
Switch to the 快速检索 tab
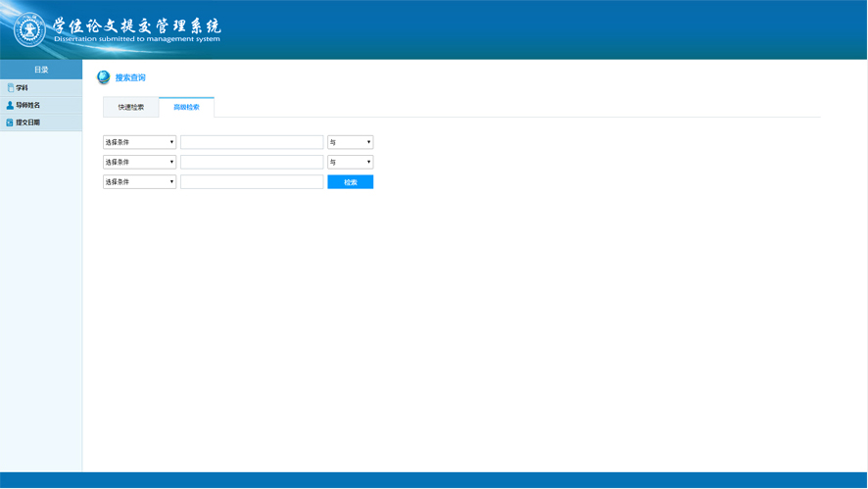click(131, 107)
